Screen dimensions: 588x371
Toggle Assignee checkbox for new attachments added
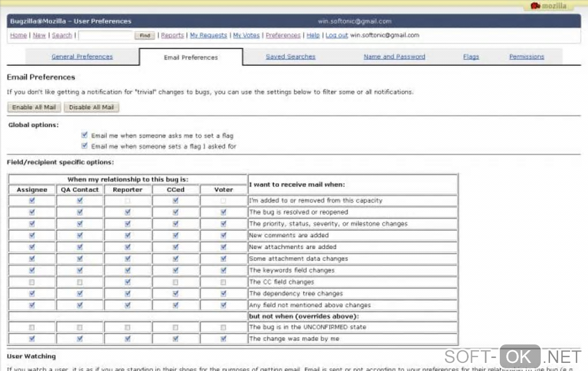(x=32, y=247)
